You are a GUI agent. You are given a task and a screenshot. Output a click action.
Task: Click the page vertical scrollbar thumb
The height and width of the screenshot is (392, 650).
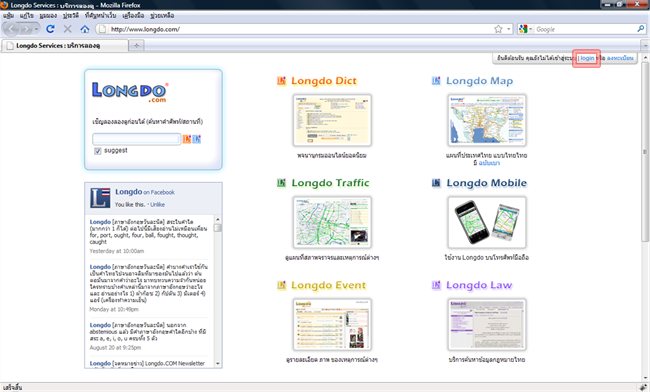645,151
